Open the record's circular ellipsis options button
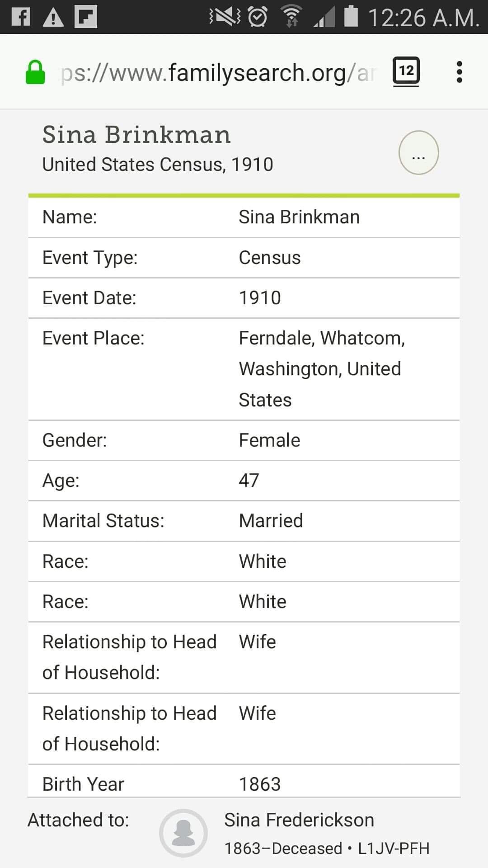 [418, 153]
